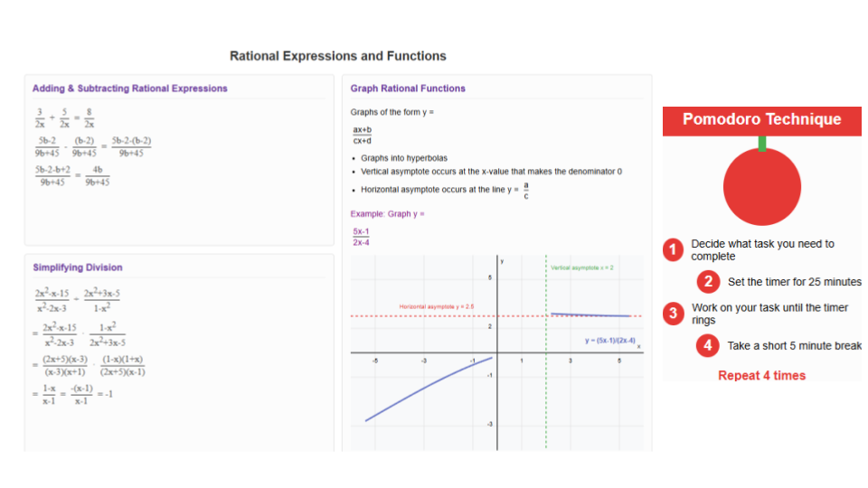Screen dimensions: 868x488
Task: Click the red circle numbered 2
Action: (x=708, y=282)
